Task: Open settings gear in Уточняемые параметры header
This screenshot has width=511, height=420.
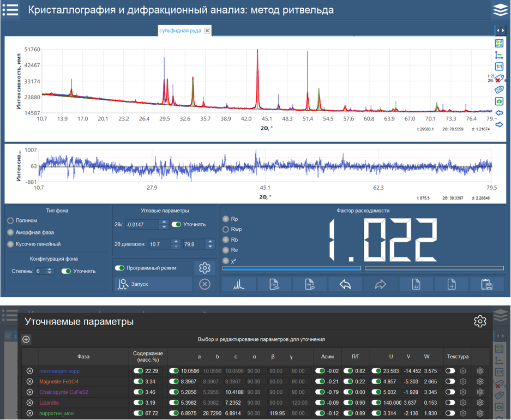Action: tap(480, 321)
